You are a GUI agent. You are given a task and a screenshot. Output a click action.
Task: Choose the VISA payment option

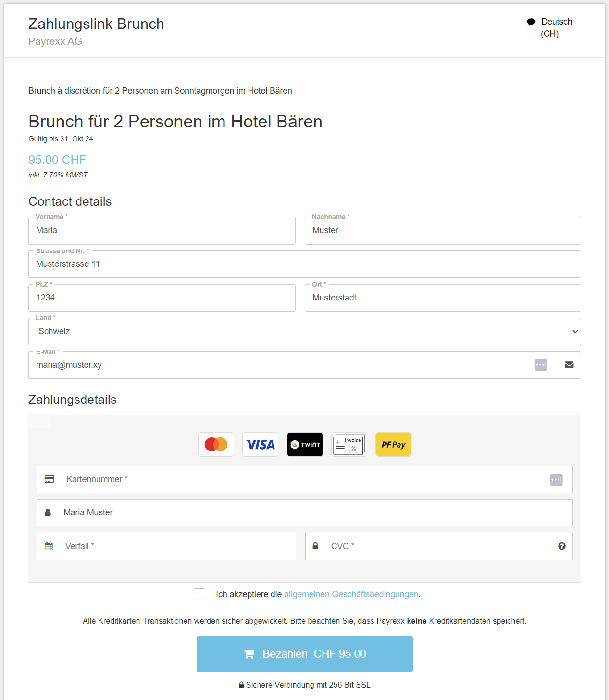pos(260,444)
